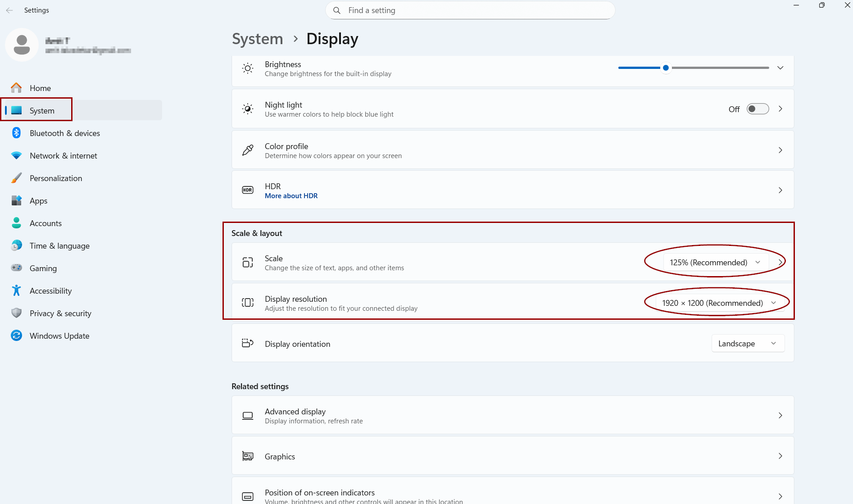Click the back arrow in Settings
This screenshot has width=853, height=504.
(9, 10)
